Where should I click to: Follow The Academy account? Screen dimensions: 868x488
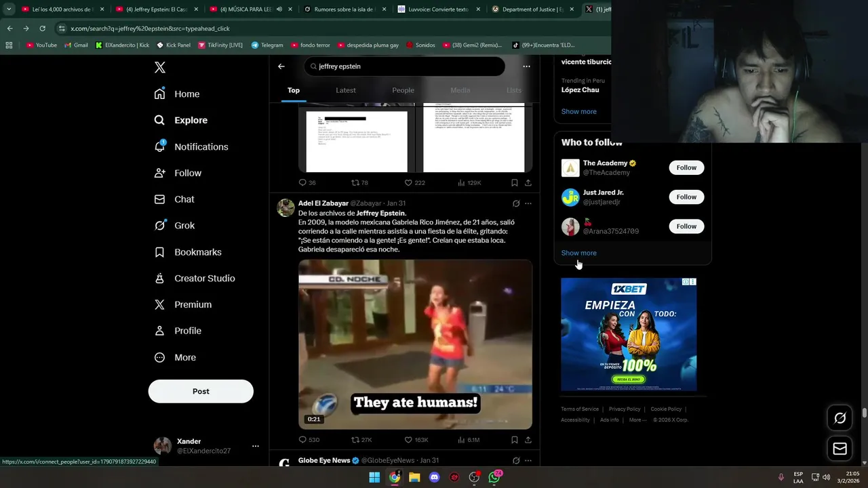tap(686, 167)
